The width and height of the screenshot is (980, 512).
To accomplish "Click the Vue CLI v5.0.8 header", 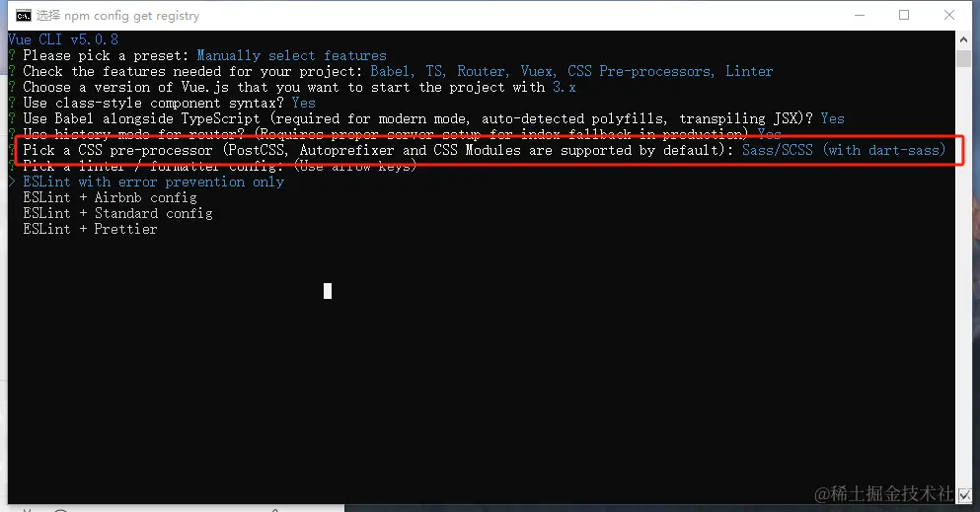I will 63,39.
